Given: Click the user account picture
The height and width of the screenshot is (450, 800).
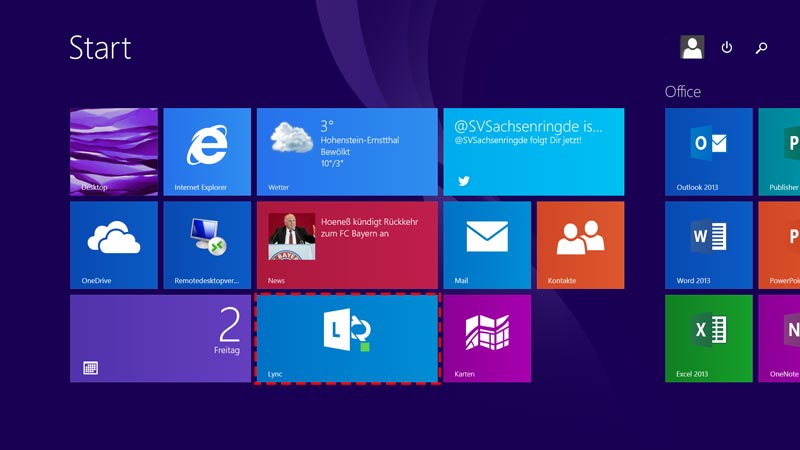Looking at the screenshot, I should 692,47.
